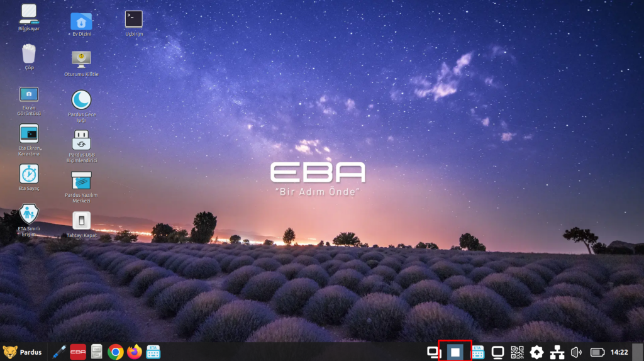Launch Pardus USB Biçimlendirici

click(x=81, y=139)
